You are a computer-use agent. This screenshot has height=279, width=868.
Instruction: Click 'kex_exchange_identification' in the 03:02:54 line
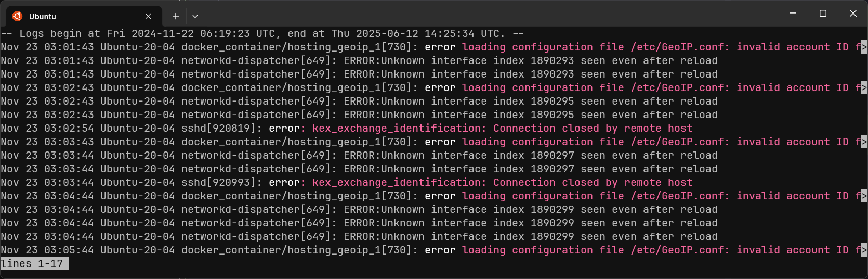(397, 128)
